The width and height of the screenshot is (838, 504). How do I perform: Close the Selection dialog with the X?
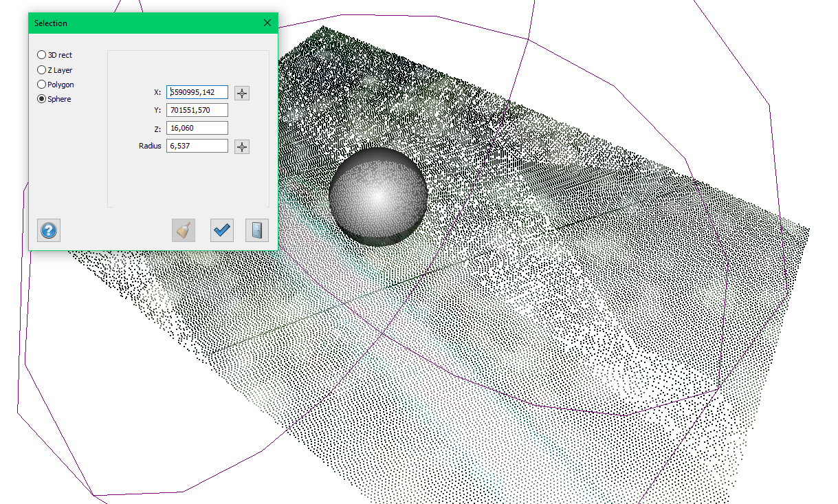coord(267,23)
